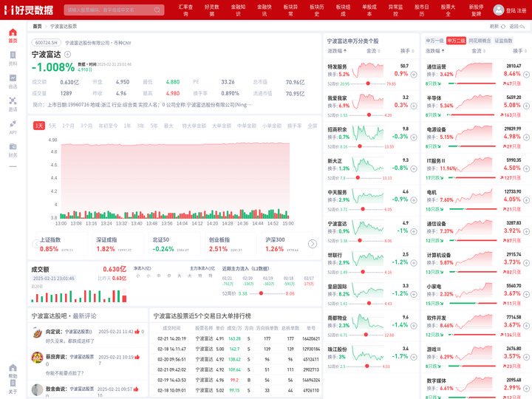Add 特发服务 with its plus icon

(414, 75)
